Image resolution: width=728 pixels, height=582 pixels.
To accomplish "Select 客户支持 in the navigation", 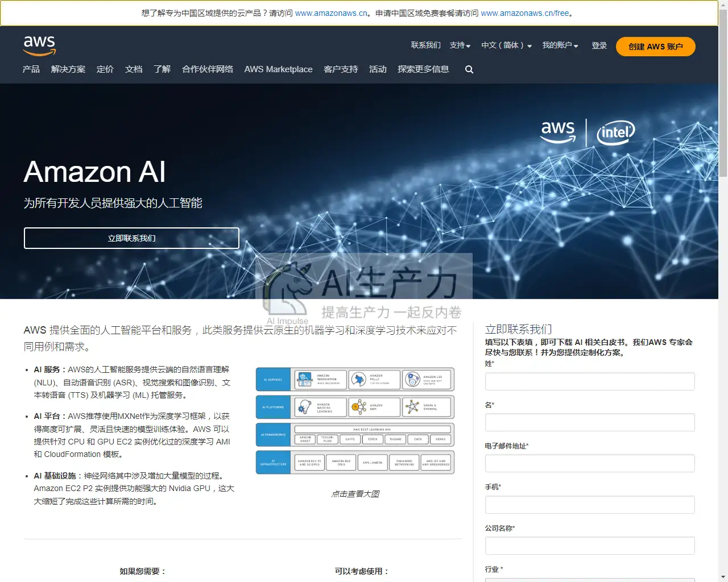I will pyautogui.click(x=341, y=69).
